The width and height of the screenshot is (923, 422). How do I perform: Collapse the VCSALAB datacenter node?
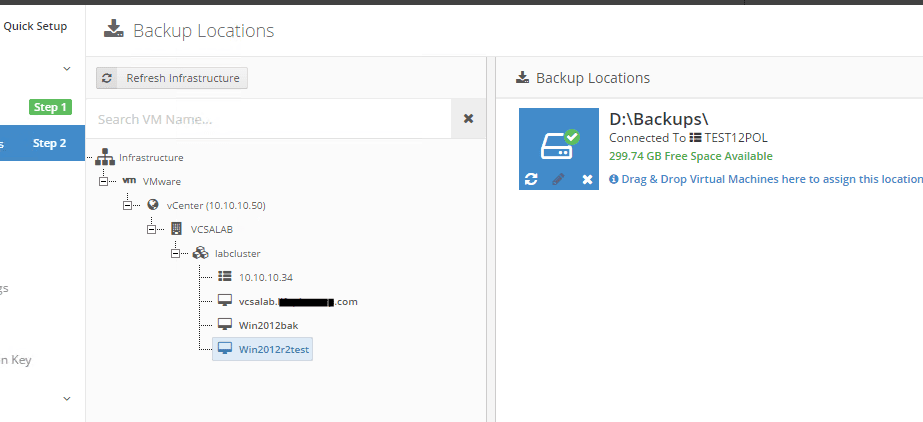pyautogui.click(x=151, y=229)
